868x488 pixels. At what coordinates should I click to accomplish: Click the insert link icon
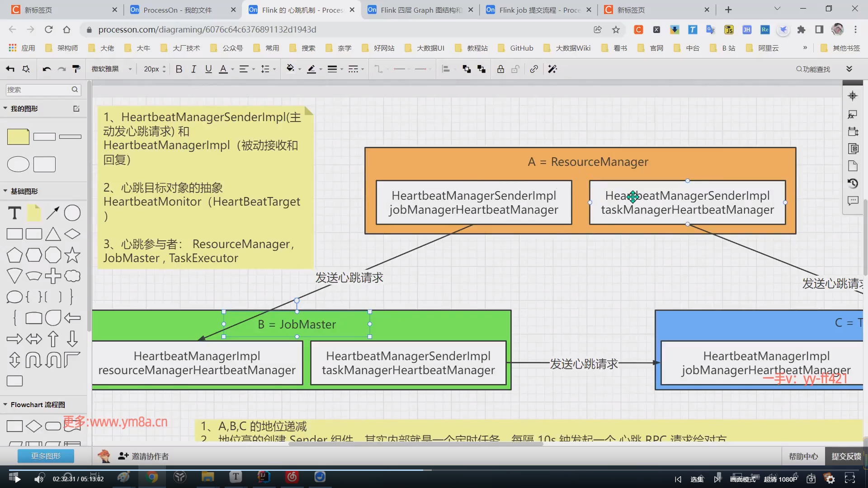[534, 69]
